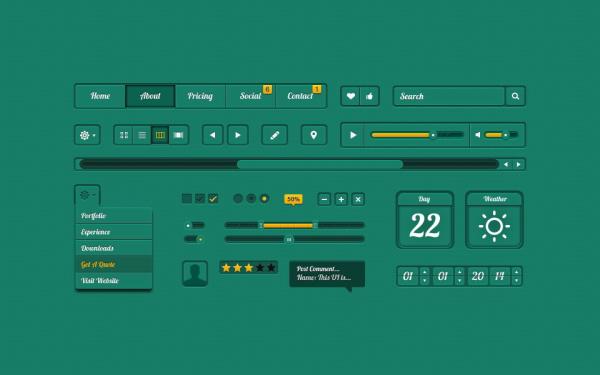This screenshot has width=600, height=375.
Task: Click the thumbs-up like icon
Action: pyautogui.click(x=369, y=96)
